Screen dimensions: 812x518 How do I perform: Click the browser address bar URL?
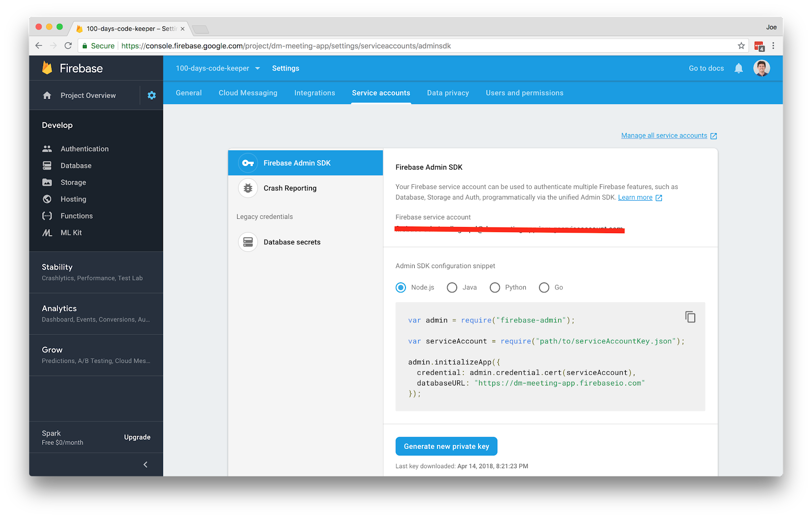[x=286, y=46]
